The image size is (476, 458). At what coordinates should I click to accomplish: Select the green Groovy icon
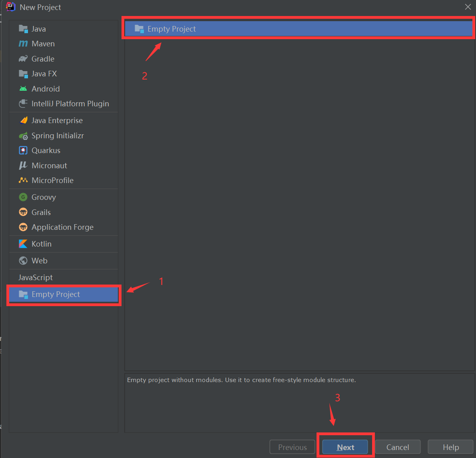(23, 197)
